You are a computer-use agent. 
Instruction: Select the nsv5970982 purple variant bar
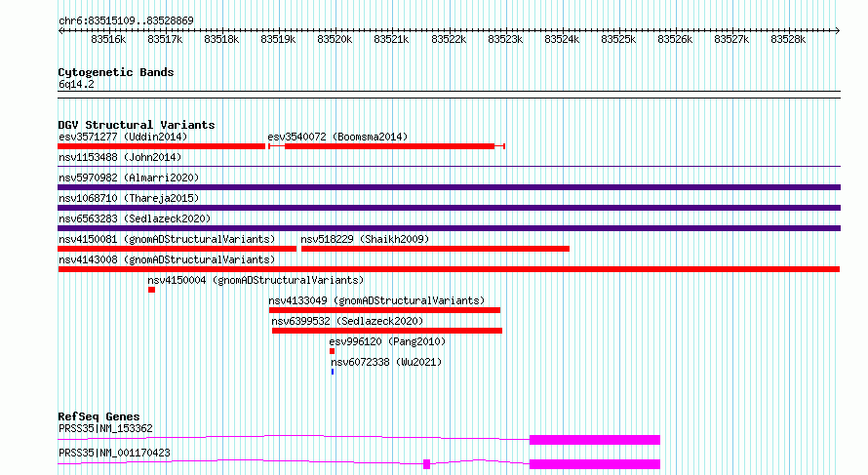[449, 187]
